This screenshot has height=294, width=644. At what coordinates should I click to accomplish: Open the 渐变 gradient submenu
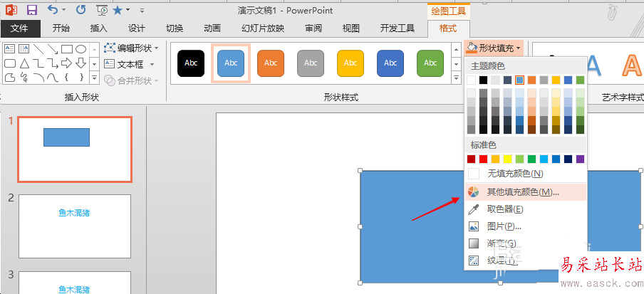pyautogui.click(x=525, y=243)
